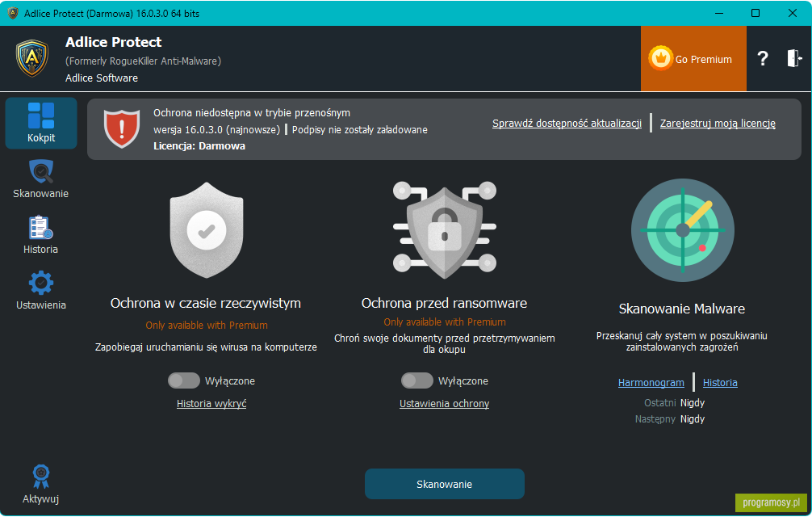Viewport: 812px width, 517px height.
Task: Click 'Only available with Premium' under real-time protection
Action: click(207, 326)
